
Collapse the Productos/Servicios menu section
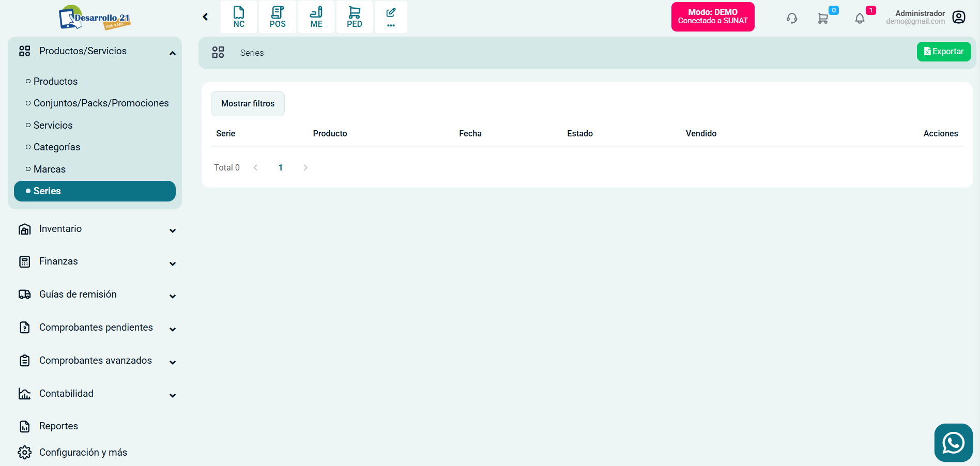pyautogui.click(x=173, y=53)
